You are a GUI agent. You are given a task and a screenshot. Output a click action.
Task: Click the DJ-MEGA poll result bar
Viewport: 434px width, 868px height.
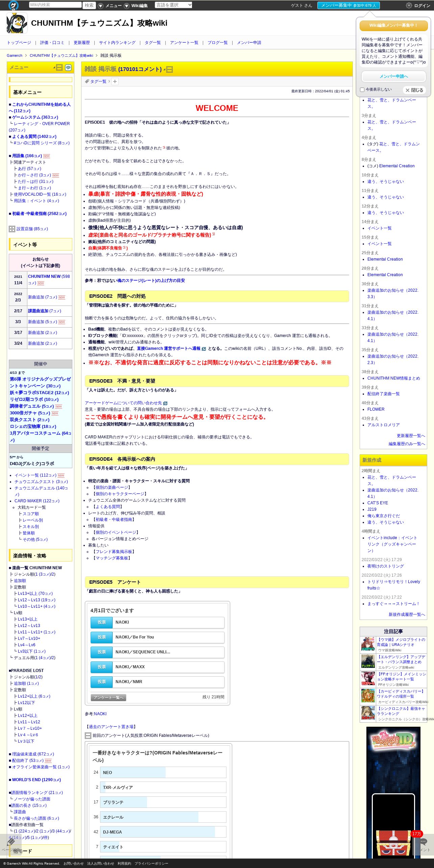163,832
